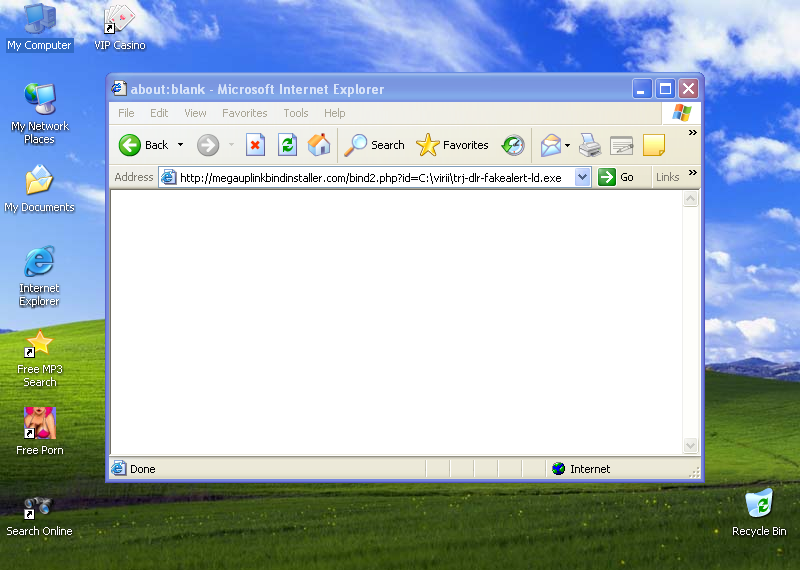Select the My Computer desktop icon
The width and height of the screenshot is (800, 570).
pyautogui.click(x=39, y=27)
